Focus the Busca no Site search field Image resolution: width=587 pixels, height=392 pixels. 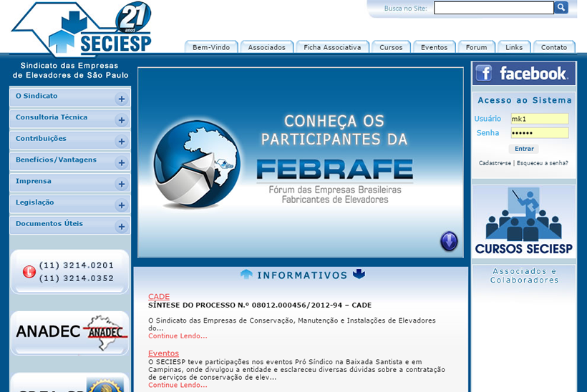point(493,8)
